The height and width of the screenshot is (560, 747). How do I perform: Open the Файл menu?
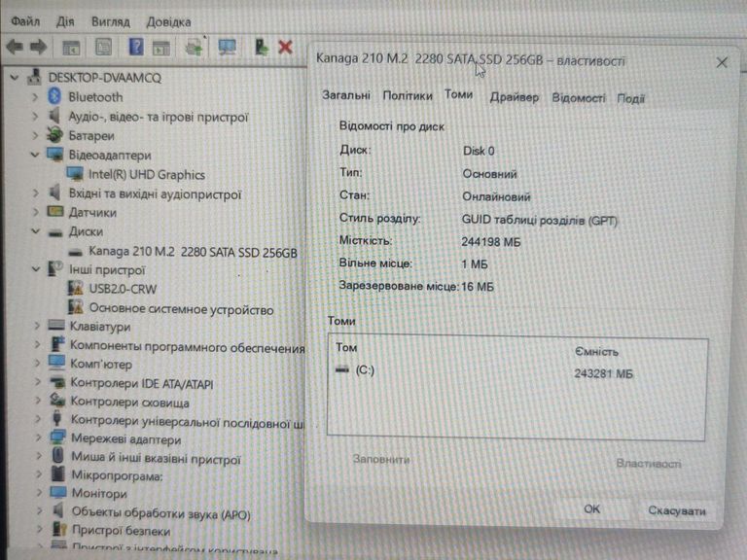[25, 21]
